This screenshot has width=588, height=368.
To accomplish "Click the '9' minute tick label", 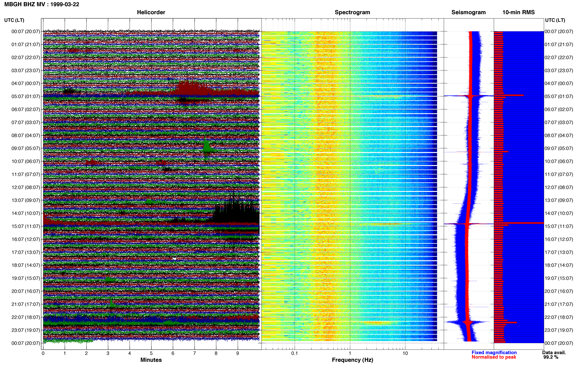I will click(x=238, y=353).
